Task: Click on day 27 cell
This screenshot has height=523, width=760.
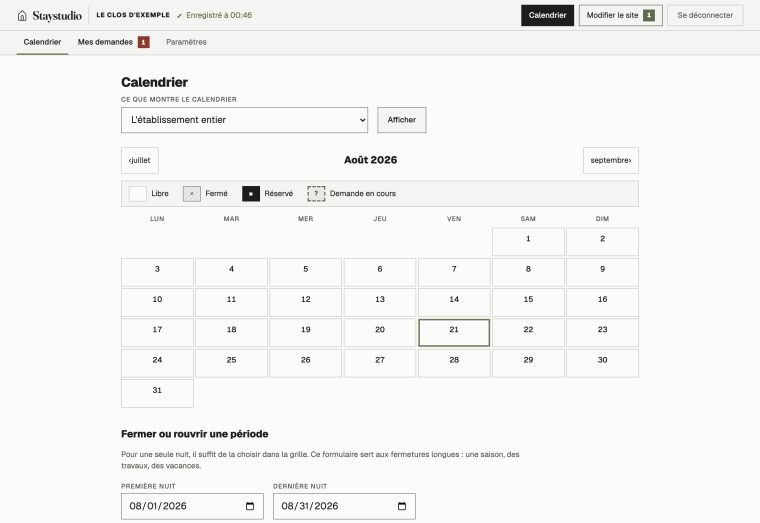Action: coord(380,363)
